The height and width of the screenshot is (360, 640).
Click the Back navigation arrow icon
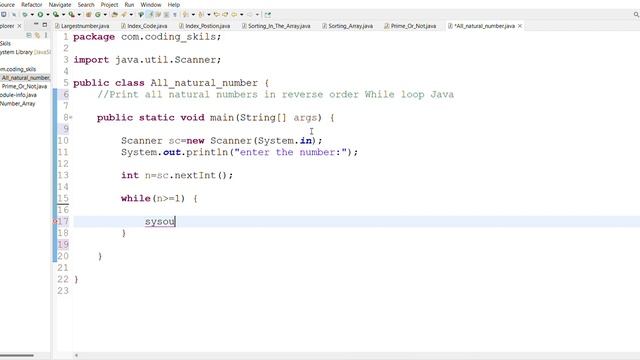pos(234,15)
